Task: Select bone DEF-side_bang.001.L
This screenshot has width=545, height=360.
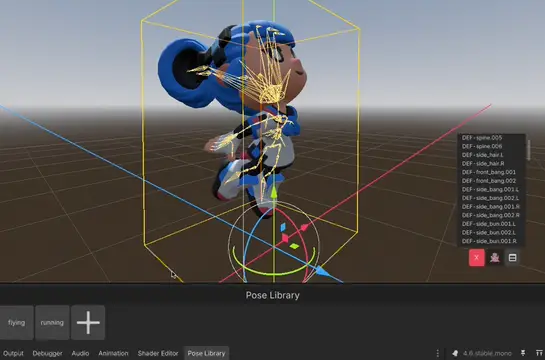Action: pos(491,189)
